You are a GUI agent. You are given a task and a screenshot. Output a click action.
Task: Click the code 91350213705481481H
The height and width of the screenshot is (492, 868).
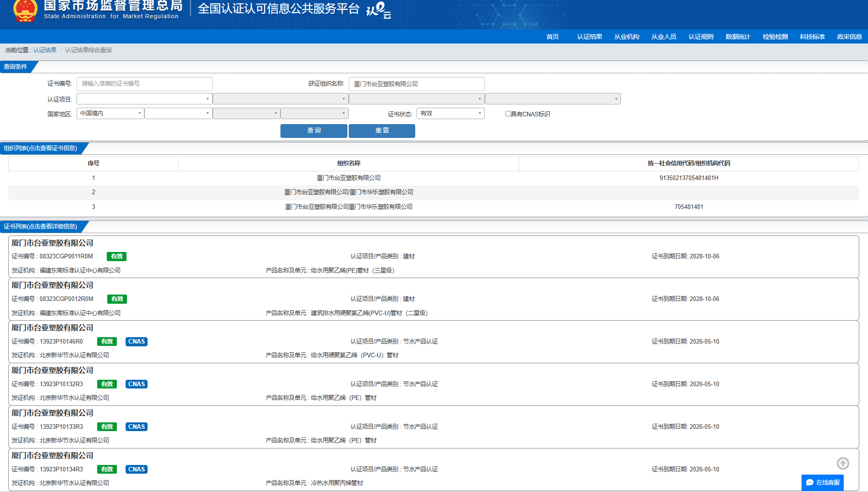point(689,178)
